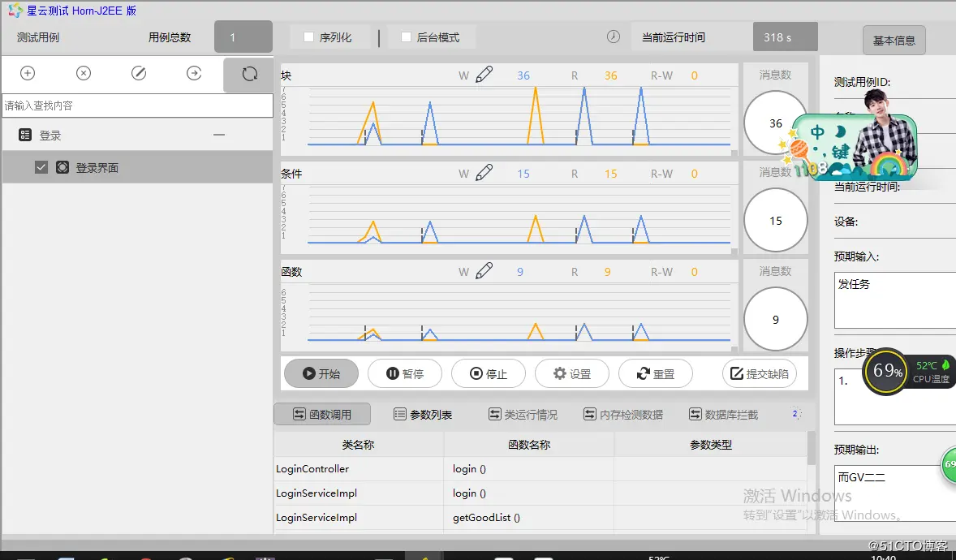Screen dimensions: 956x560
Task: Open the 基本信息 tab
Action: (894, 41)
